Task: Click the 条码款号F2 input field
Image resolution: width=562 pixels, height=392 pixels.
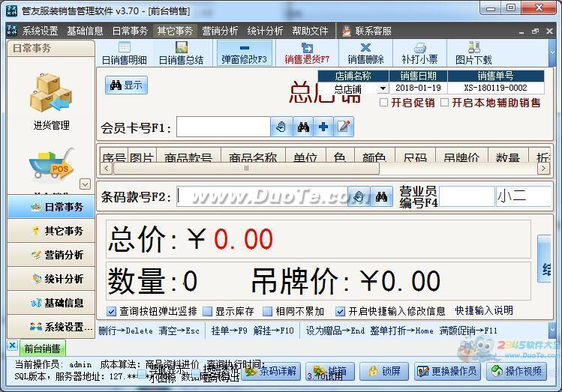Action: [x=263, y=196]
